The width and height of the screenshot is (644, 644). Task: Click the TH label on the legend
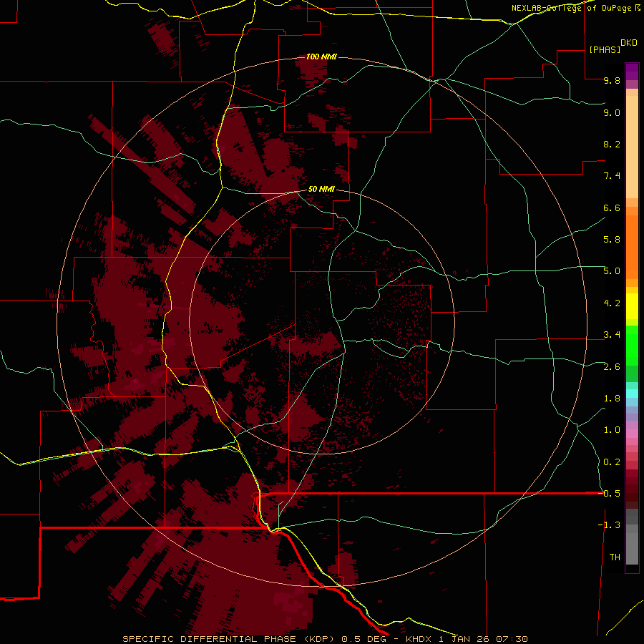(615, 557)
